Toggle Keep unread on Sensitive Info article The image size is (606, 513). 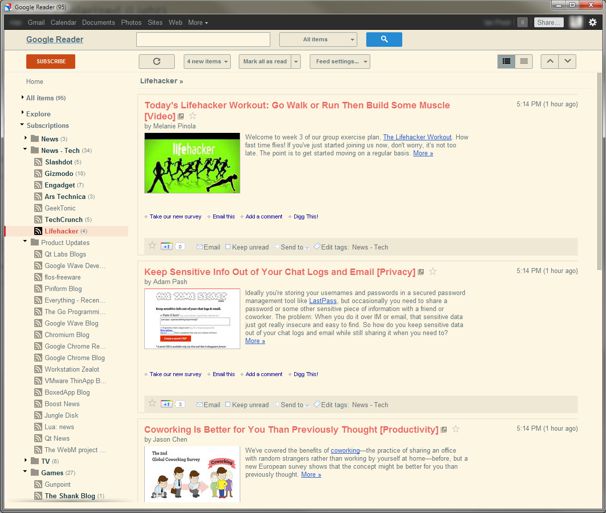228,404
